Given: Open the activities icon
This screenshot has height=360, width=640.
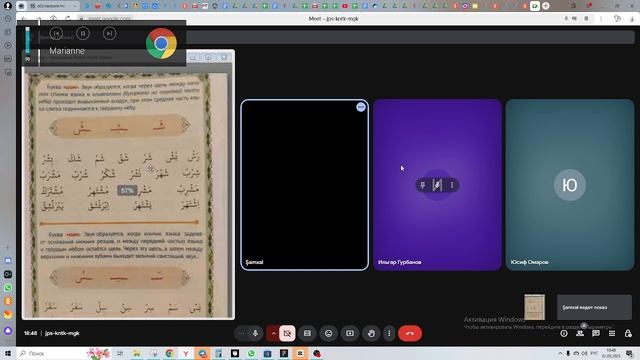Looking at the screenshot, I should (x=612, y=333).
